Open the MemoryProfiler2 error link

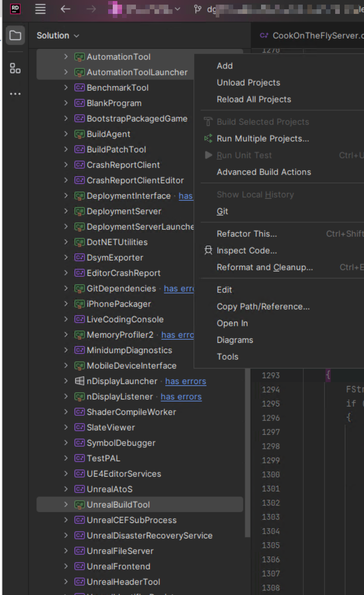coord(178,335)
